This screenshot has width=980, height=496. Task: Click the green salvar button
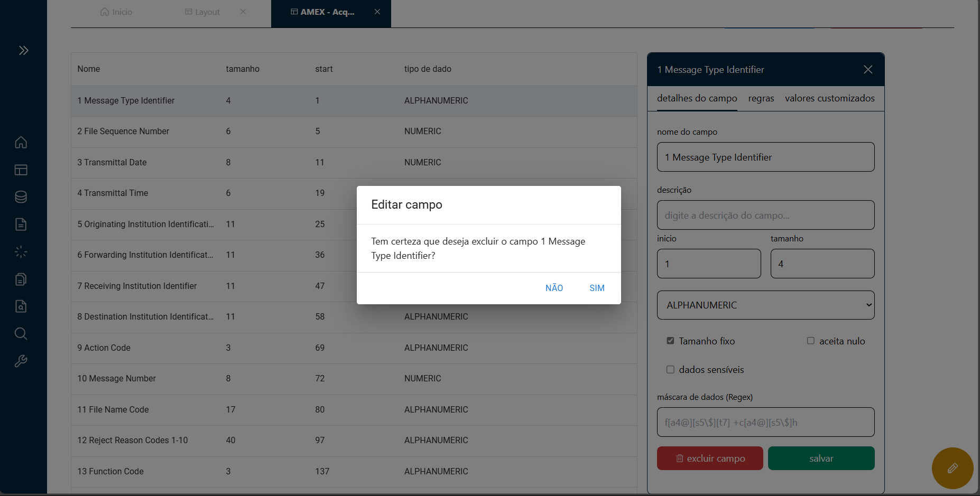tap(821, 458)
